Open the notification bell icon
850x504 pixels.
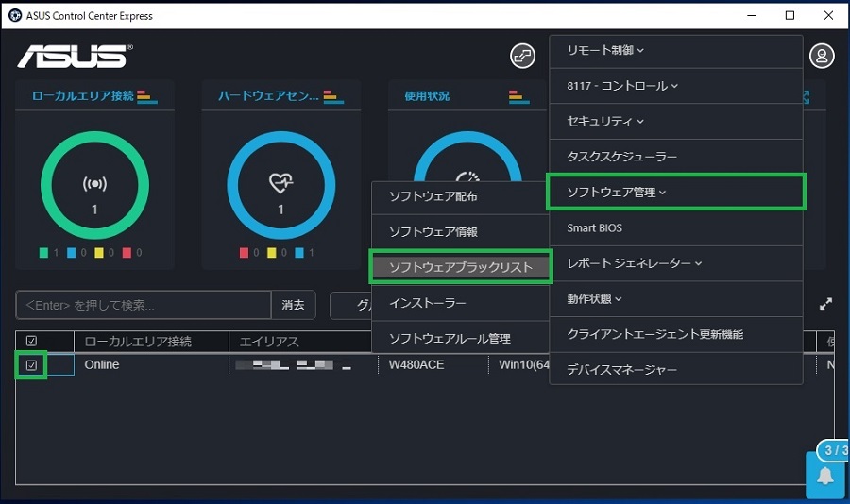pos(825,477)
